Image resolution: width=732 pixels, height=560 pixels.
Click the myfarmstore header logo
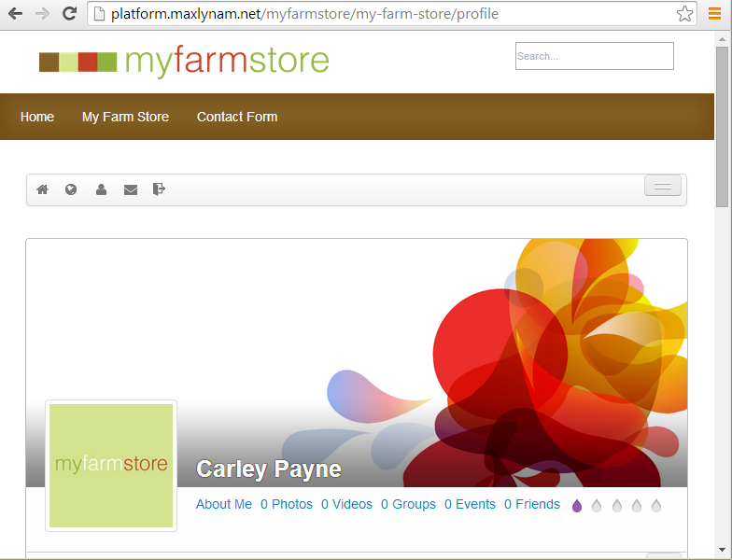184,62
